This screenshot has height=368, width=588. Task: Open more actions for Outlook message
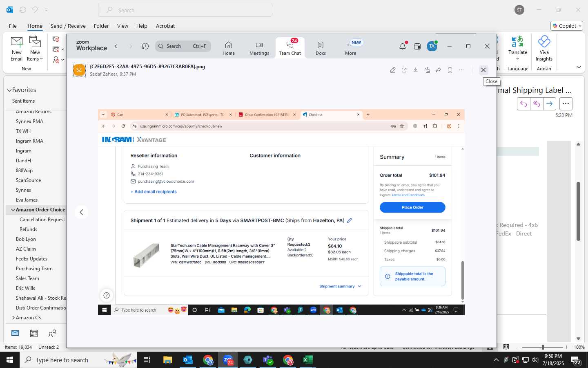click(566, 104)
